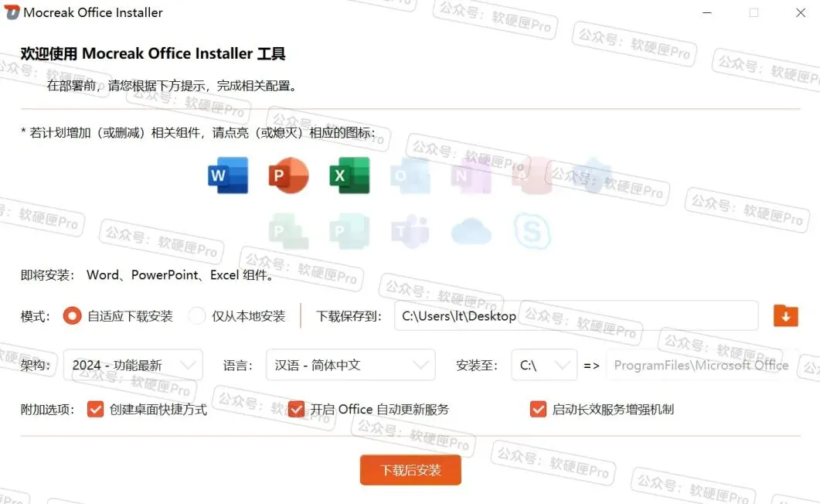Select 自适应下载安装 mode
This screenshot has width=820, height=504.
[x=72, y=316]
